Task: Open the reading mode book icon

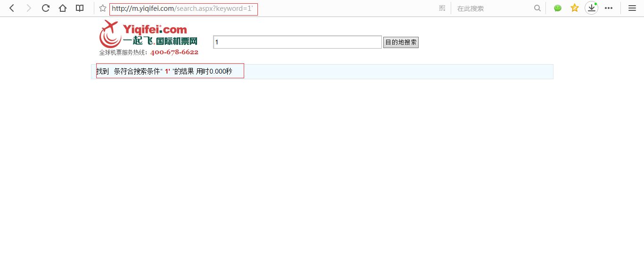Action: click(80, 8)
